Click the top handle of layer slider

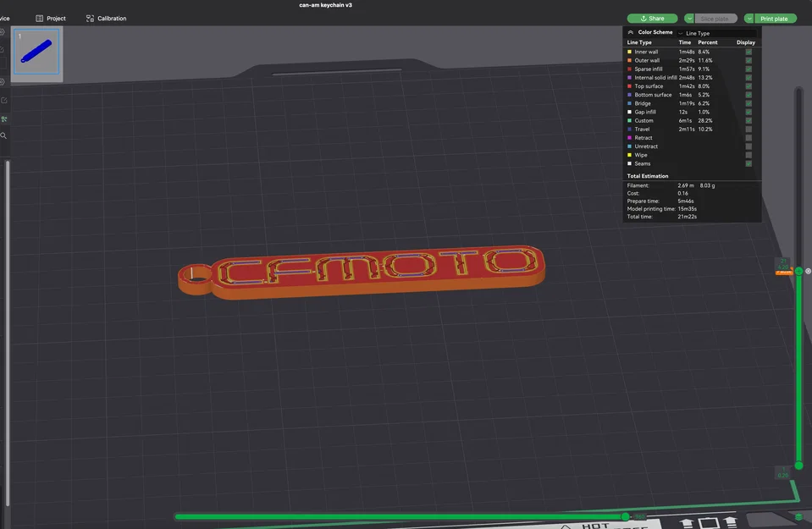[x=799, y=271]
